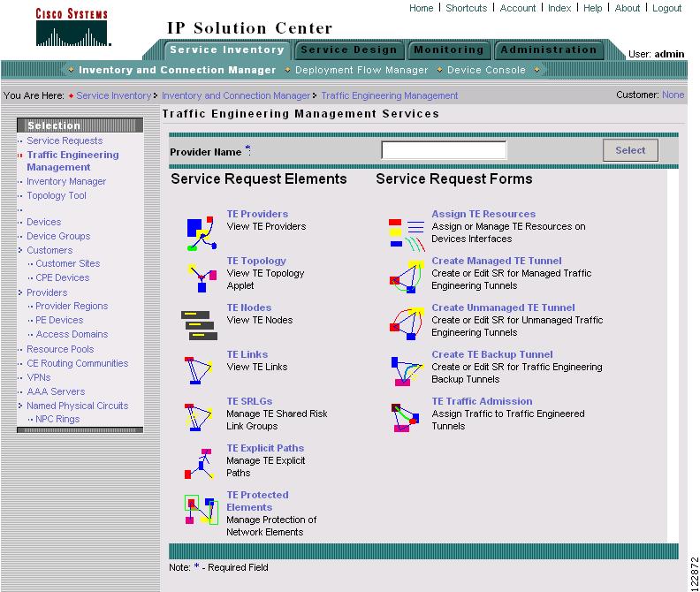Click the Select button for Provider Name

(x=630, y=150)
